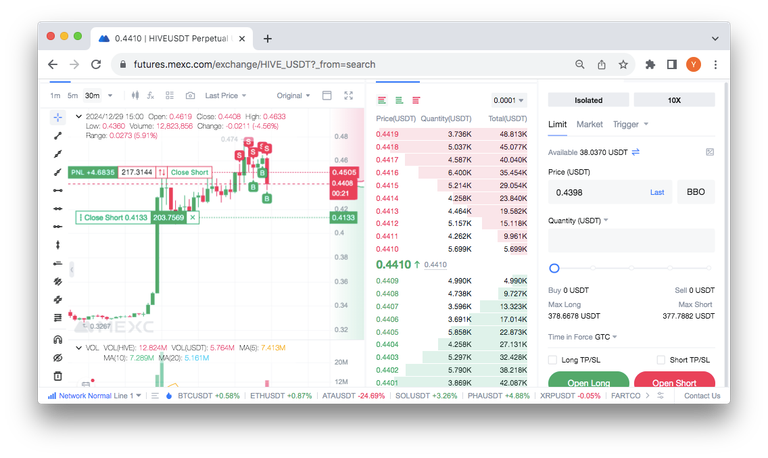This screenshot has width=768, height=458.
Task: Change leverage with the 10X button
Action: point(674,100)
